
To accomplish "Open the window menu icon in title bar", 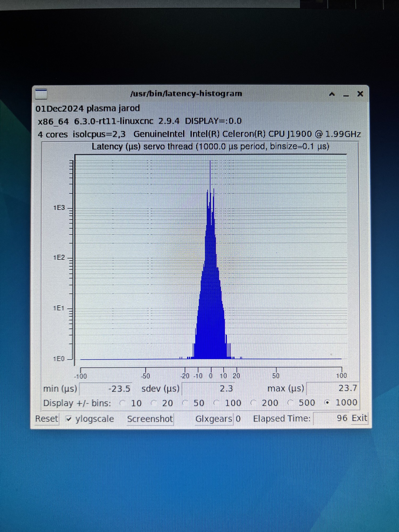I will pos(41,94).
